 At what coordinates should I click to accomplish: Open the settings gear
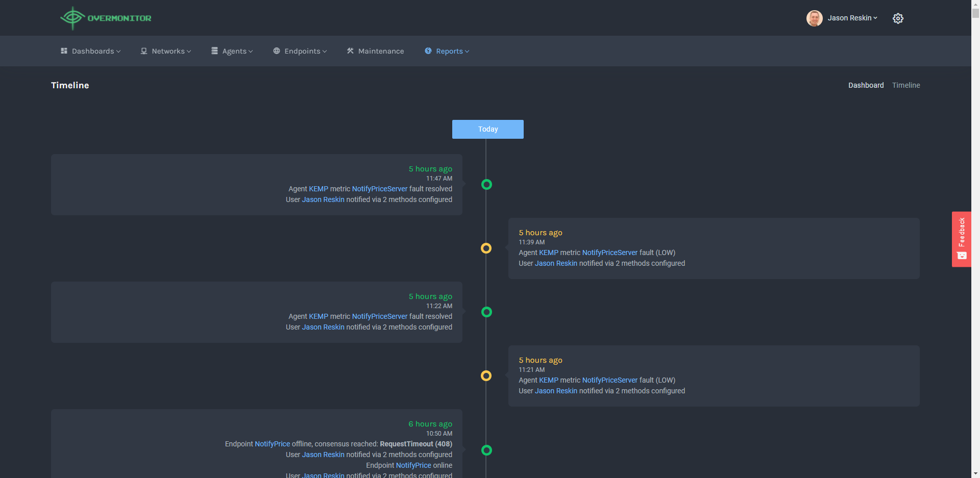[x=898, y=18]
